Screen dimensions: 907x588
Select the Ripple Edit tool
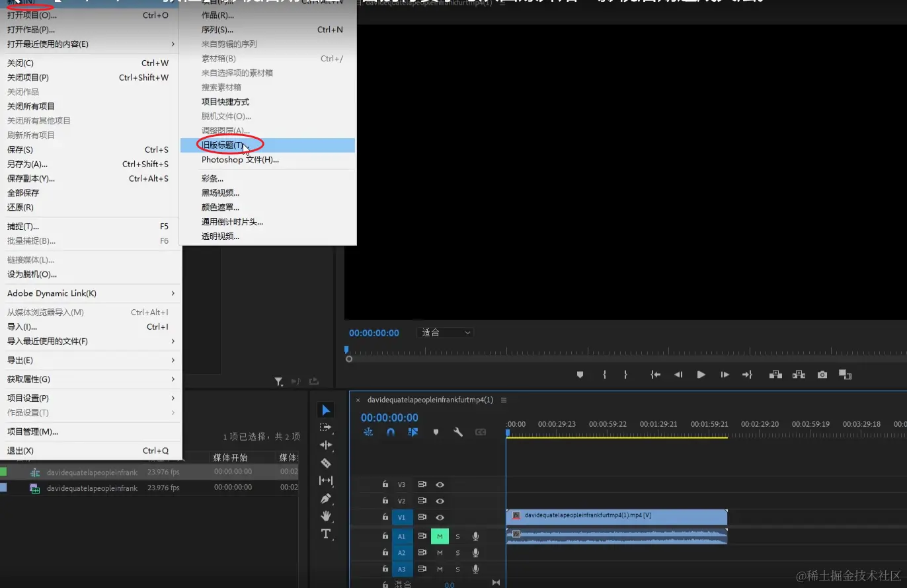coord(326,445)
